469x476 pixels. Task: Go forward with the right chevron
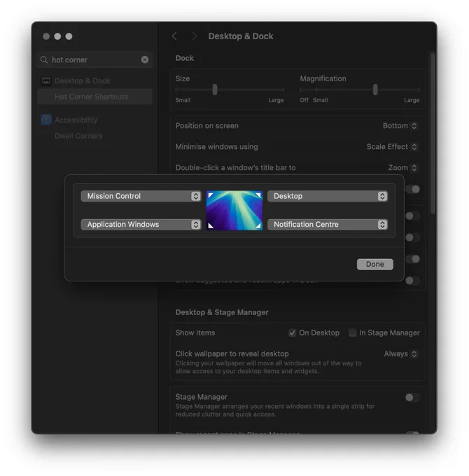pyautogui.click(x=195, y=36)
